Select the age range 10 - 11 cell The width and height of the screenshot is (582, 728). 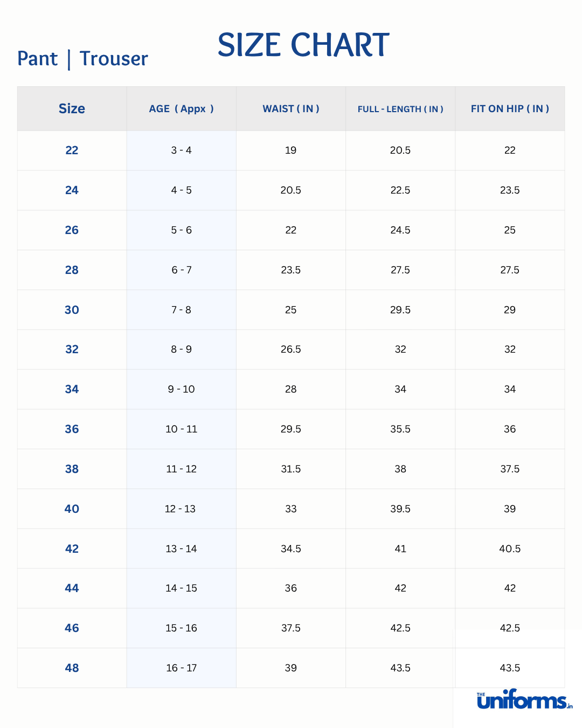coord(182,429)
